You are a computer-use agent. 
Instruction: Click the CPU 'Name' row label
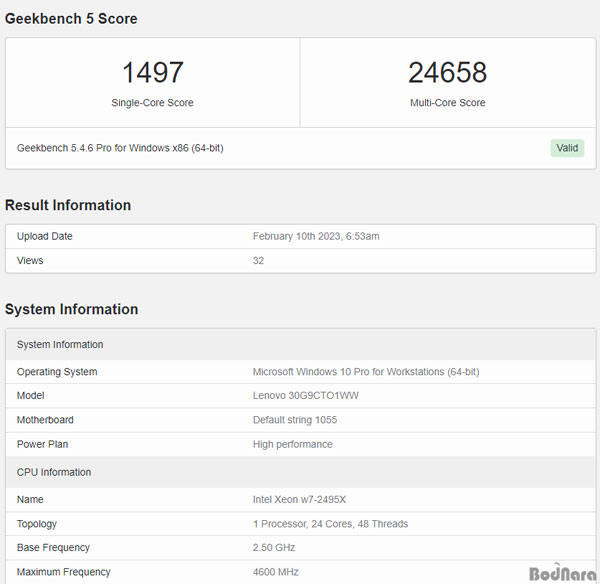coord(30,499)
